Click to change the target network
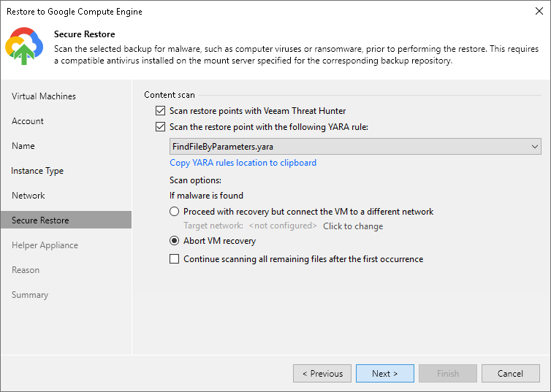Viewport: 551px width, 392px height. tap(353, 226)
